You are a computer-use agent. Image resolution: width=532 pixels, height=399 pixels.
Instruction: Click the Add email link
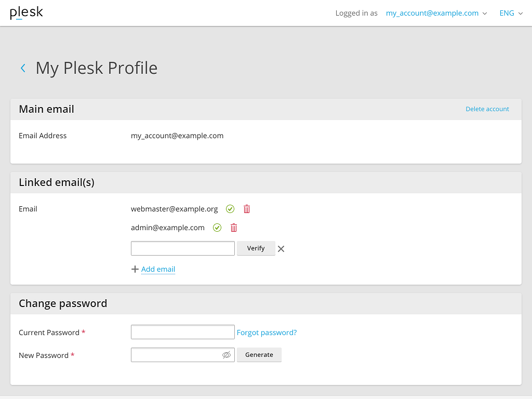158,269
